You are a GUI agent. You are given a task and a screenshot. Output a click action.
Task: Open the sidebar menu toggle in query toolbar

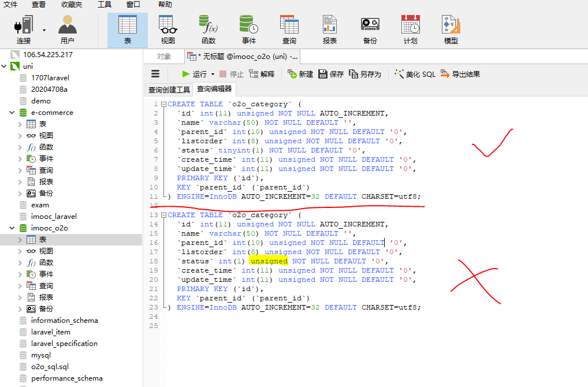[x=155, y=74]
